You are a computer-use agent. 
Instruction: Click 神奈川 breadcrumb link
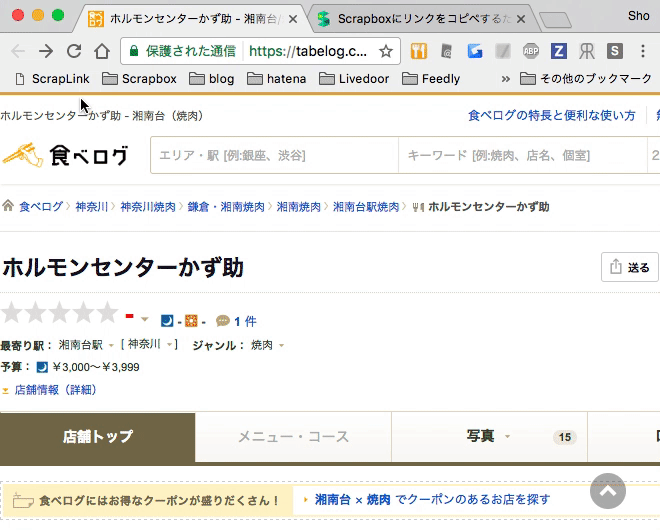pos(91,207)
